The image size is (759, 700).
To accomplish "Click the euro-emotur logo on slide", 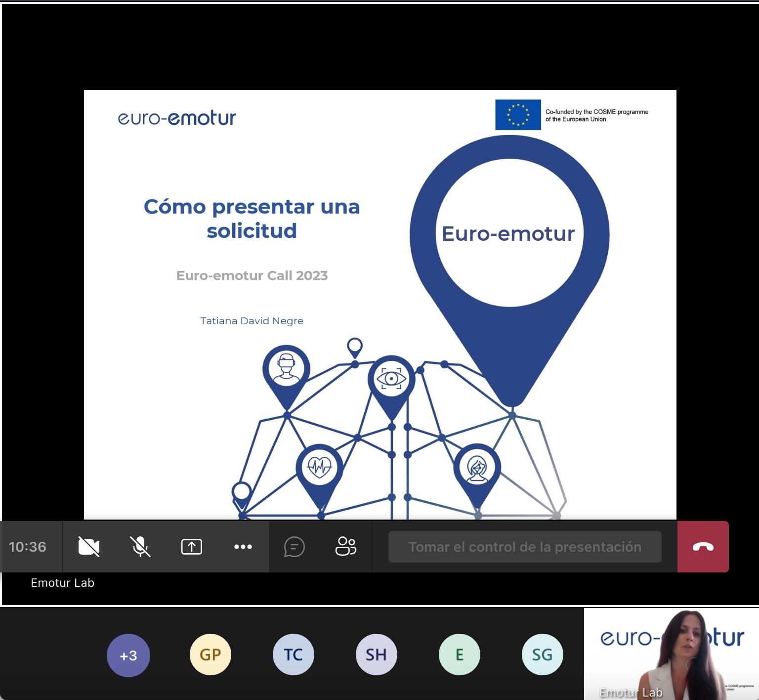I will click(177, 118).
